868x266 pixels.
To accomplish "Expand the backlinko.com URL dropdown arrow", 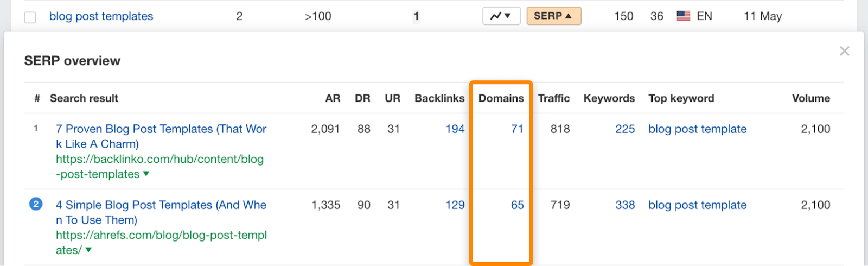I will 146,174.
